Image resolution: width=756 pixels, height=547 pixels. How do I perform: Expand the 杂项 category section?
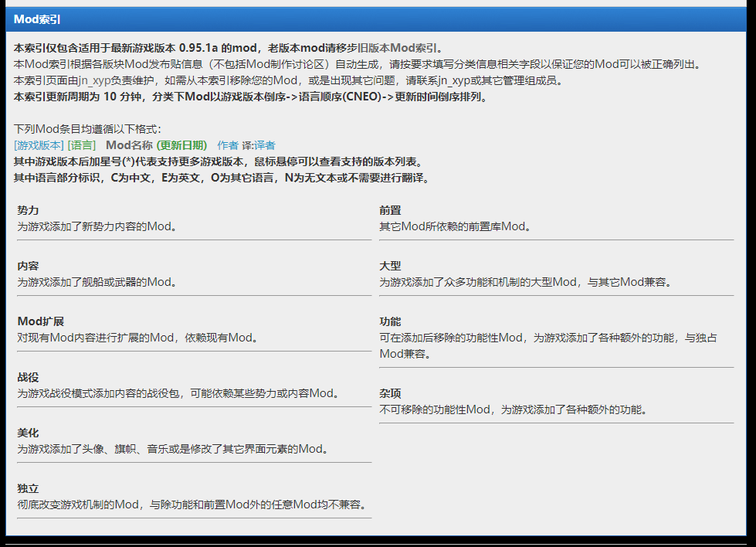(390, 393)
